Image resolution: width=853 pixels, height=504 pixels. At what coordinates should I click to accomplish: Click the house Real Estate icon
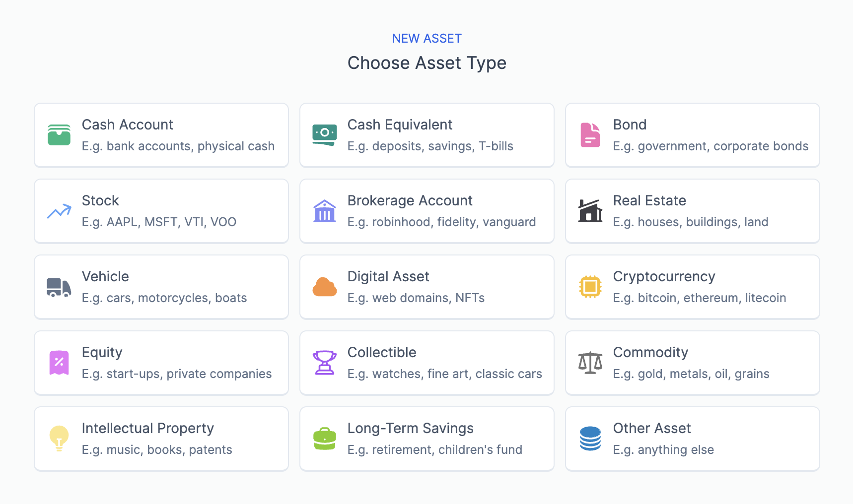click(590, 211)
